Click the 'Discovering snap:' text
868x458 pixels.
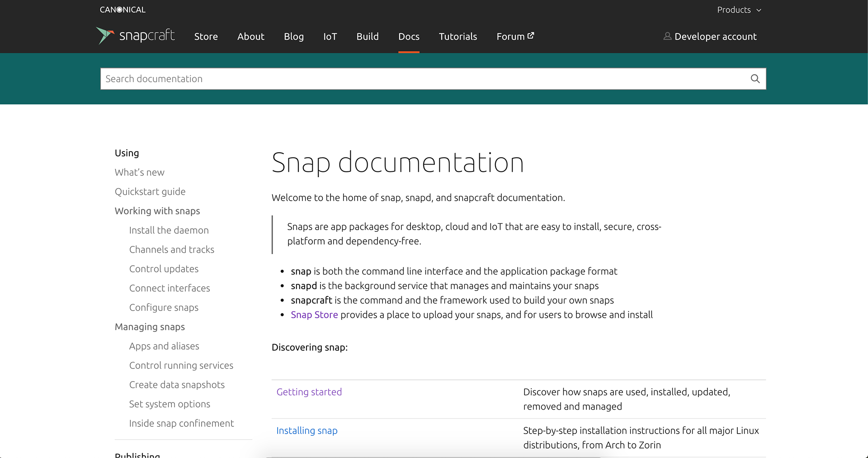310,347
